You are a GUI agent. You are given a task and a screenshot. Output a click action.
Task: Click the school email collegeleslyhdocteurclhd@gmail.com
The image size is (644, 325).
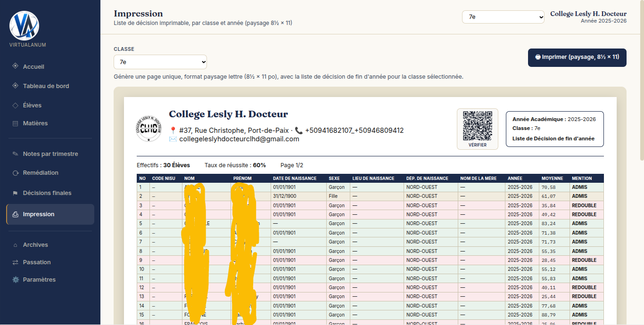[x=239, y=139]
